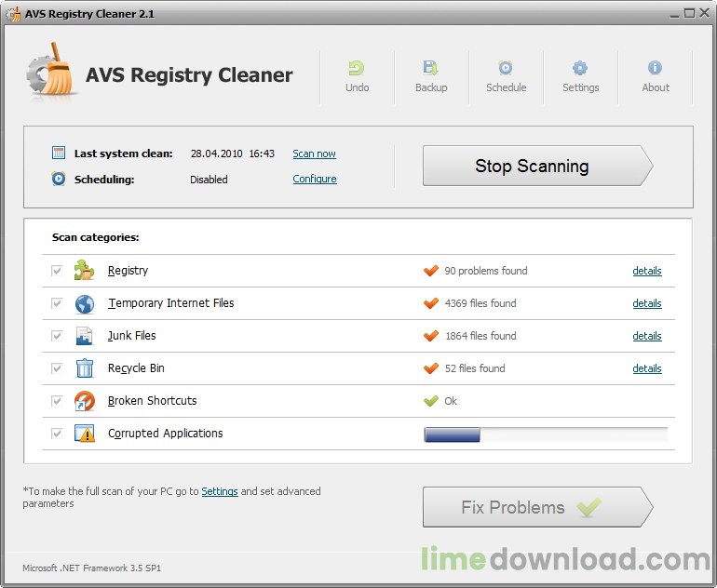Click the Scan now link
This screenshot has height=588, width=717.
coord(314,154)
